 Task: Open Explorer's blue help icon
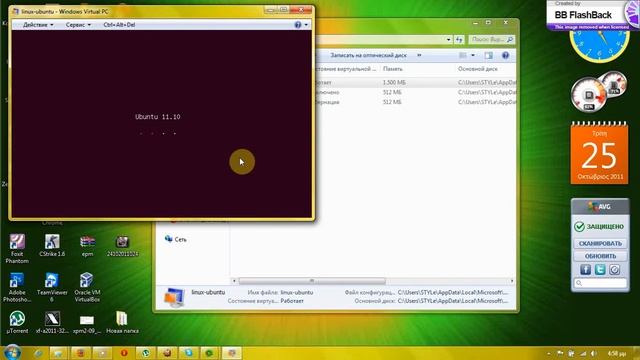(x=505, y=56)
